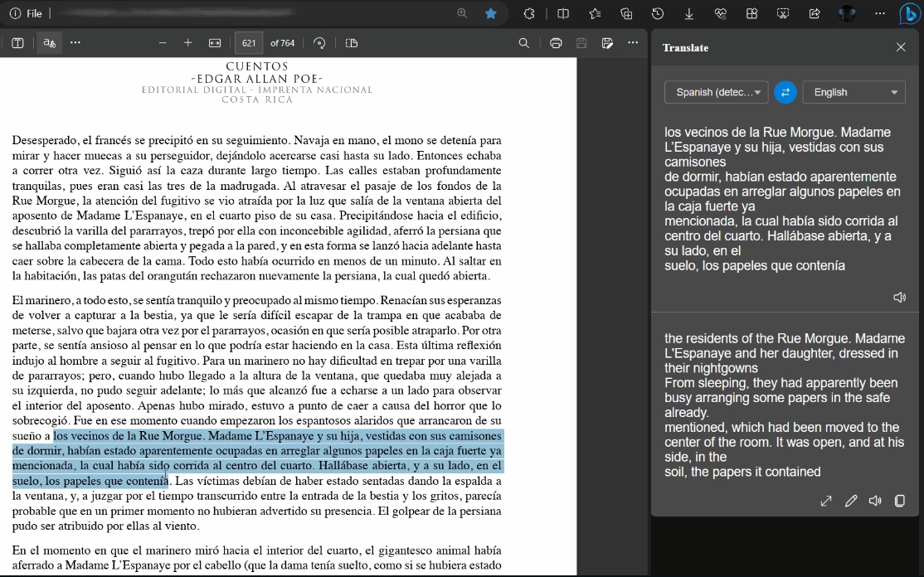Open the Downloads icon
The image size is (924, 577).
tap(689, 13)
